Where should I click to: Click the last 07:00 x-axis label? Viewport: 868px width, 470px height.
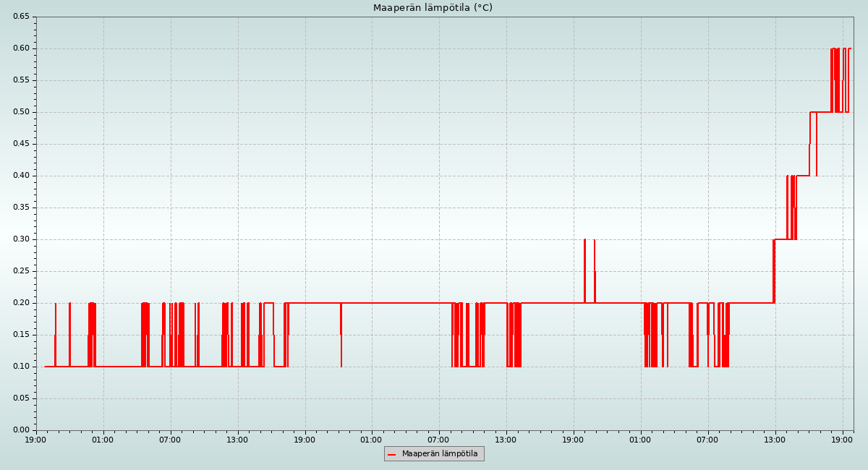707,439
